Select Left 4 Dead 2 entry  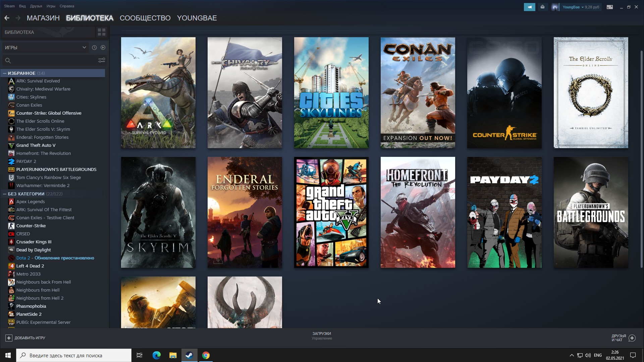30,266
